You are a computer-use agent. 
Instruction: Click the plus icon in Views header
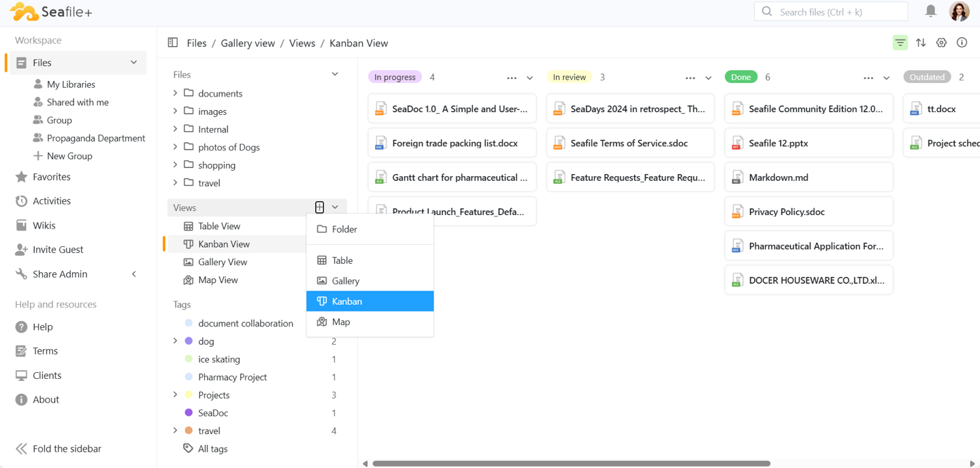point(319,207)
